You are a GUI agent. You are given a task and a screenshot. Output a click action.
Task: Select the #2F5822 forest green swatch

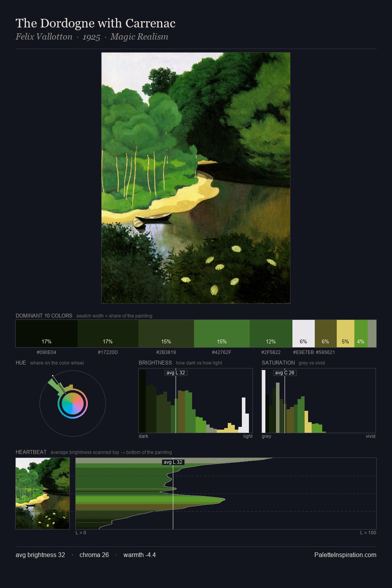click(x=271, y=334)
